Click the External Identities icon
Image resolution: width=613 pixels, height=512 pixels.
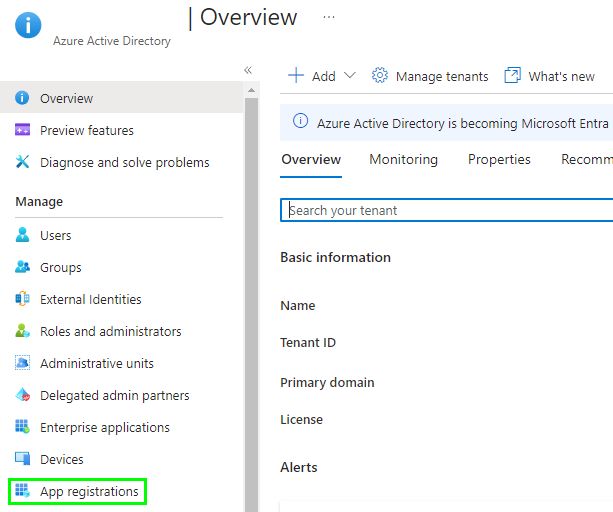[x=22, y=299]
